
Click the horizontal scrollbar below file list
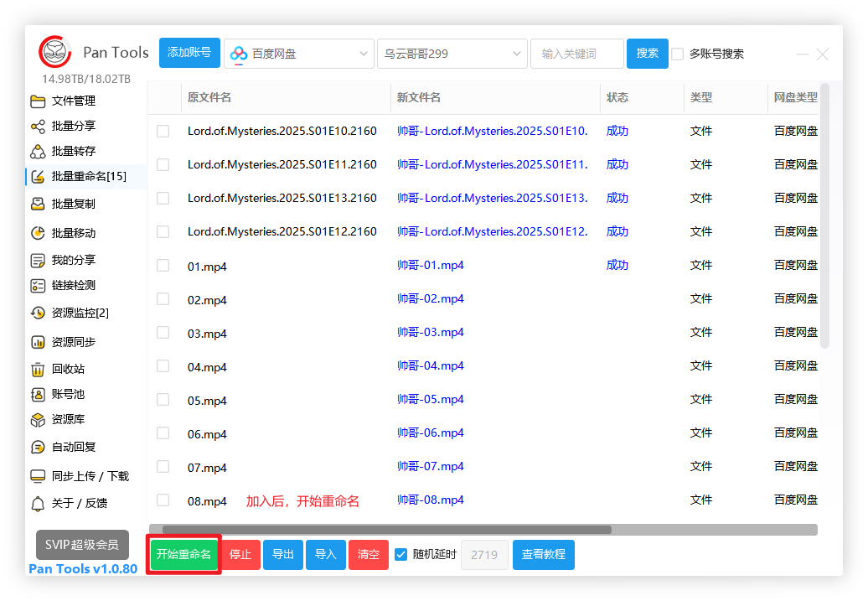click(x=386, y=530)
